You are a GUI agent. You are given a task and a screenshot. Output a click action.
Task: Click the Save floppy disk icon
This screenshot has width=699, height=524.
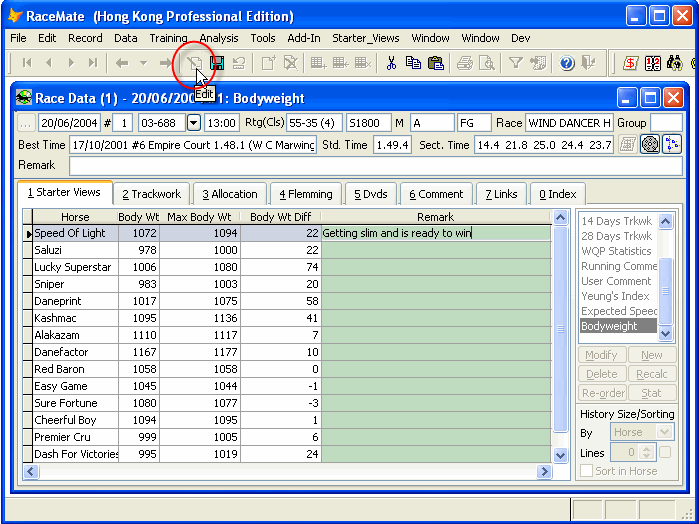217,63
